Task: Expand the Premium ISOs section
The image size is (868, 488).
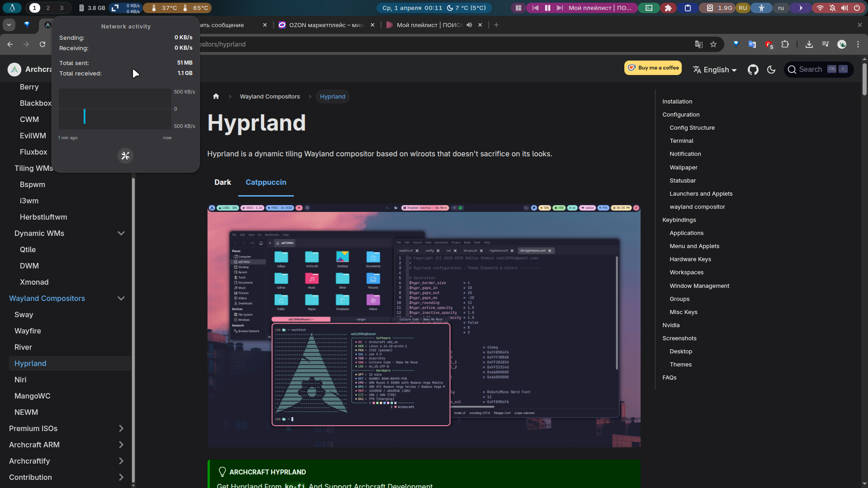Action: tap(121, 428)
